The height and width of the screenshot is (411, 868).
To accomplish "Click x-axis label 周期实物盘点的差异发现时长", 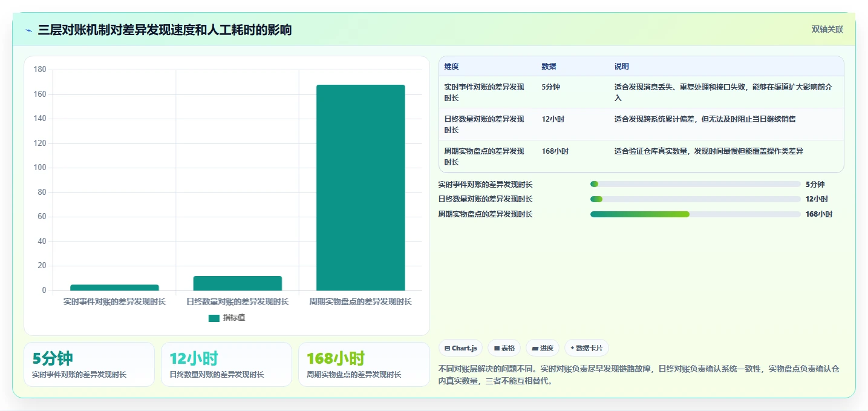I will (361, 301).
